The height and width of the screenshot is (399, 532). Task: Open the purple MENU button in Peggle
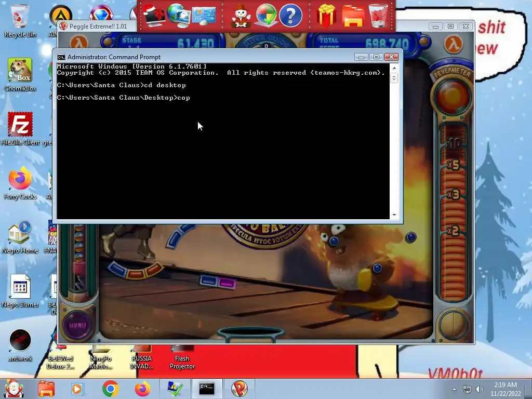click(77, 326)
